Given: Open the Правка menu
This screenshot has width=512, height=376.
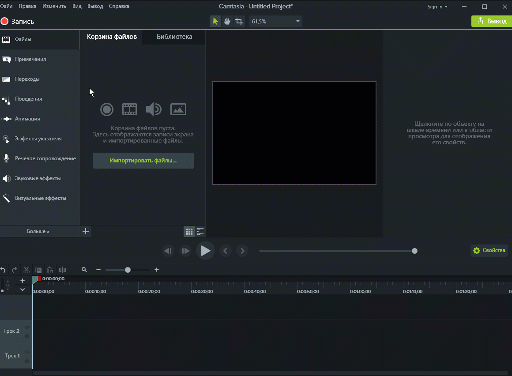Looking at the screenshot, I should [x=27, y=6].
